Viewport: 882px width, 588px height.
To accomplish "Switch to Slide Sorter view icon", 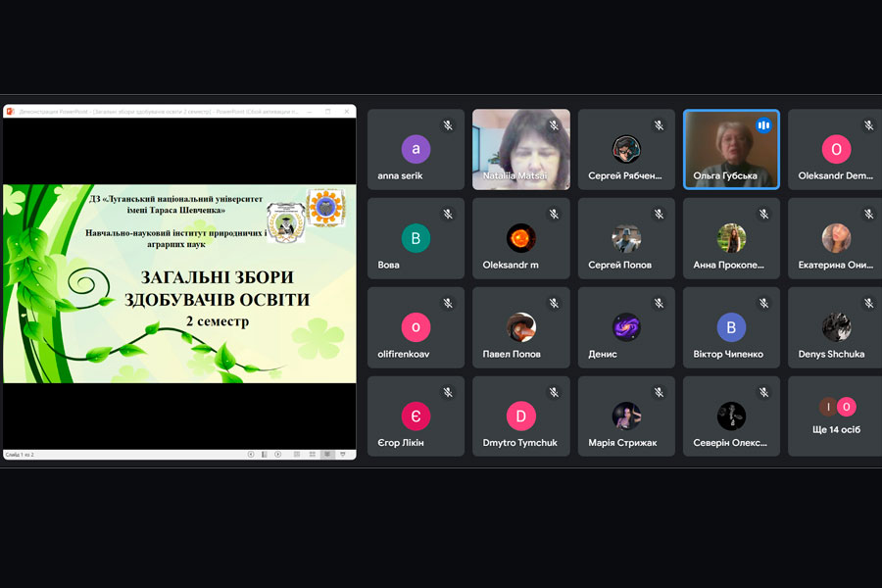I will point(313,454).
